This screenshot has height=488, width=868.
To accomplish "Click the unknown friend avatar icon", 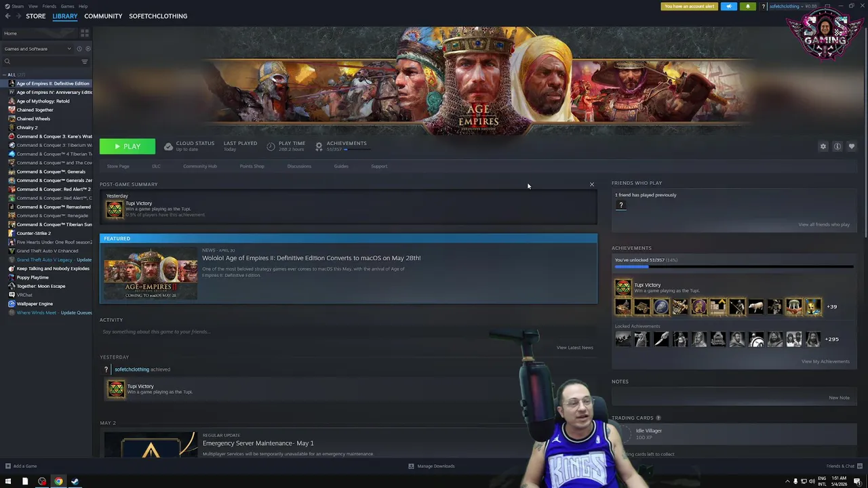I will coord(620,205).
